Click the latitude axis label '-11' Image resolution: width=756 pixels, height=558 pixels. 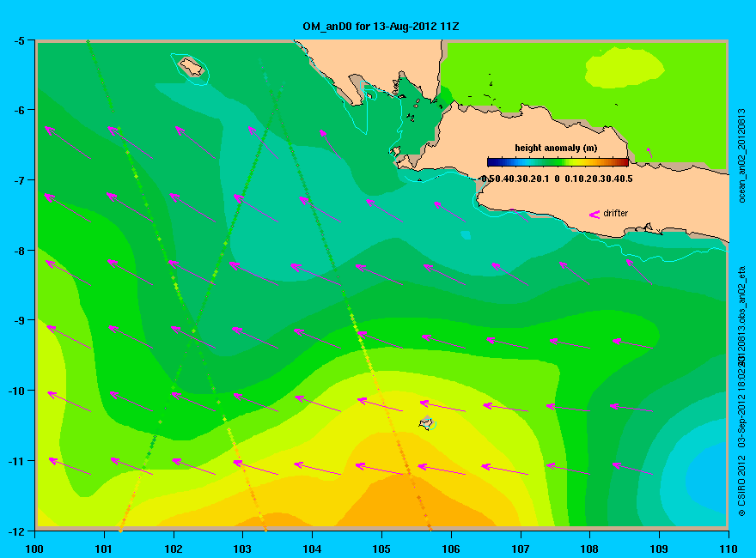[16, 461]
